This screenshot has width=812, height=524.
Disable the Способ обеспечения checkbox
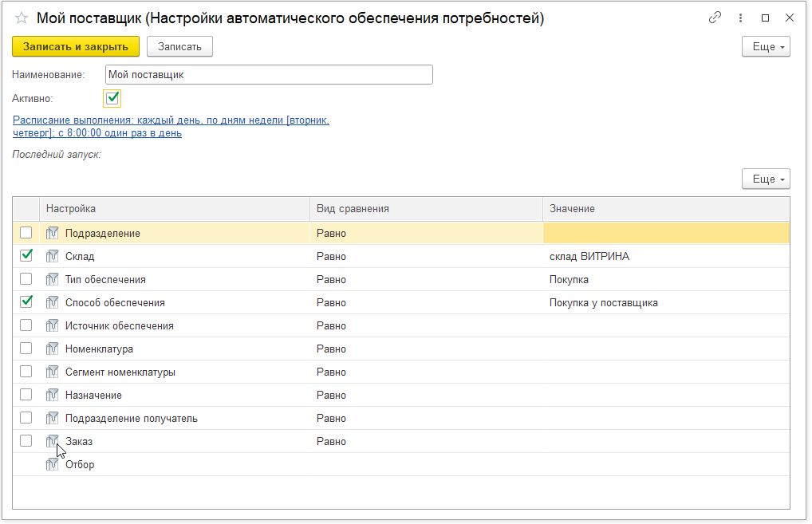[26, 302]
